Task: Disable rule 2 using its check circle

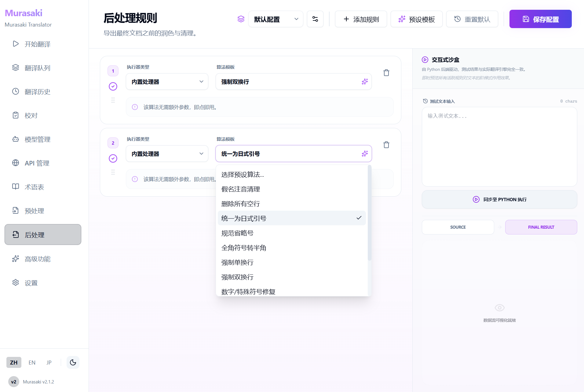Action: point(113,158)
